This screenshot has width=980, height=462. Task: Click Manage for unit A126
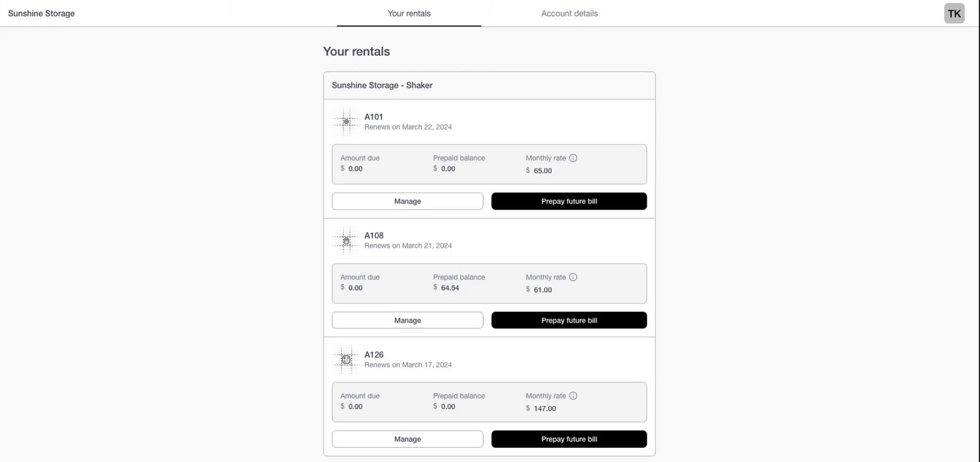[x=407, y=440]
